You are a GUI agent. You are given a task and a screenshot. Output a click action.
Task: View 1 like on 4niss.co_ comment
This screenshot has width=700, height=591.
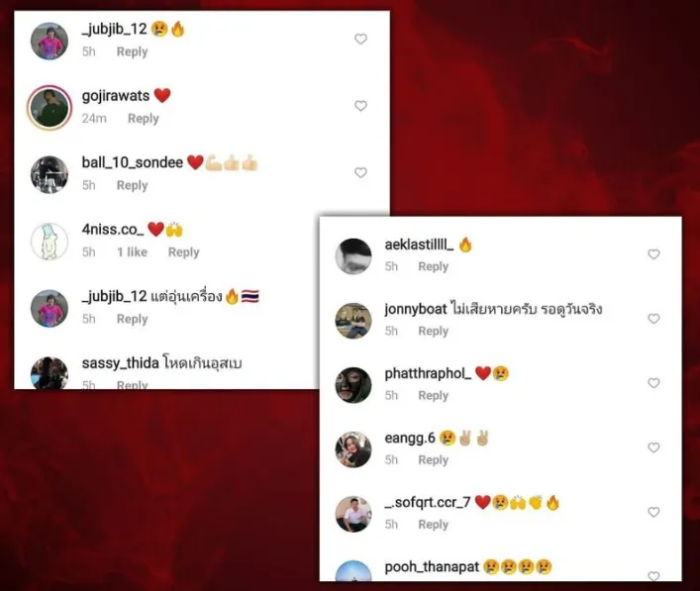[x=132, y=252]
